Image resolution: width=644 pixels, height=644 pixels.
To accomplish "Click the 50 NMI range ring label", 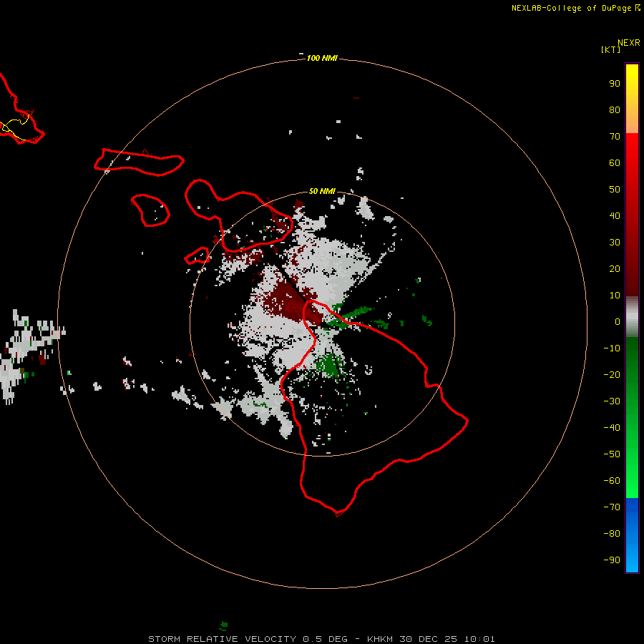I will coord(322,191).
